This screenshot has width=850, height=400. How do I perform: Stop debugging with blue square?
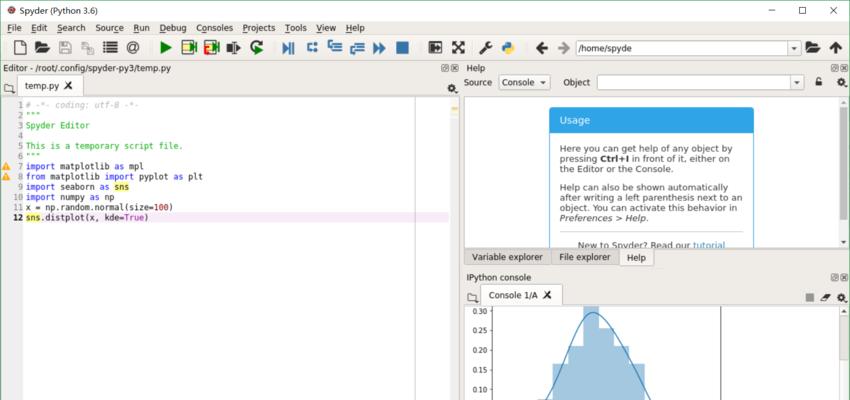point(402,48)
